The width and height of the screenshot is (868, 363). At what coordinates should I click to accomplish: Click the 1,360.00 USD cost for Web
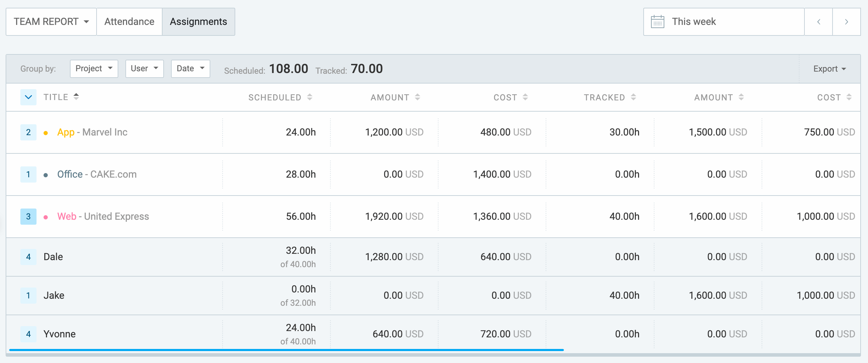click(502, 217)
